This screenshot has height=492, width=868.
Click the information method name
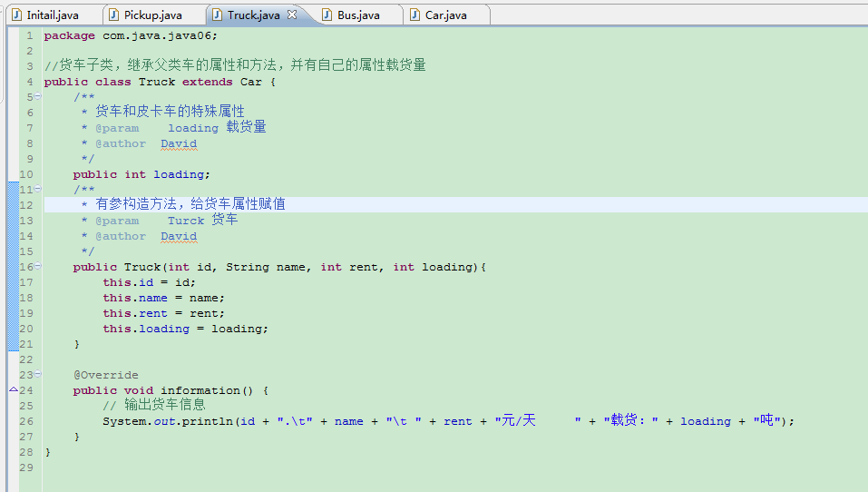point(200,390)
